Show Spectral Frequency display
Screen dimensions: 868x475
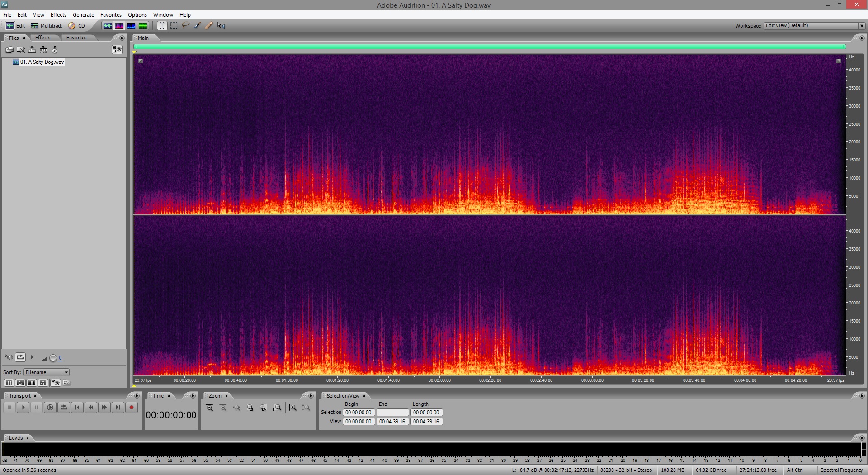pos(119,26)
